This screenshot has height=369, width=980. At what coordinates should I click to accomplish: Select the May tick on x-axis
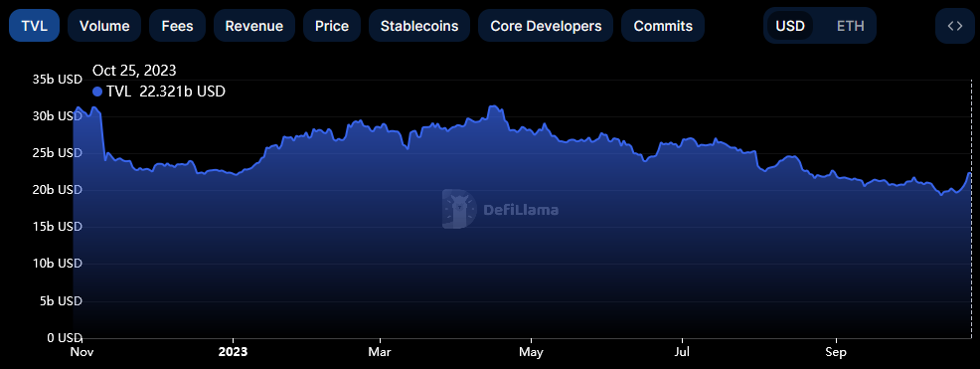pos(532,352)
